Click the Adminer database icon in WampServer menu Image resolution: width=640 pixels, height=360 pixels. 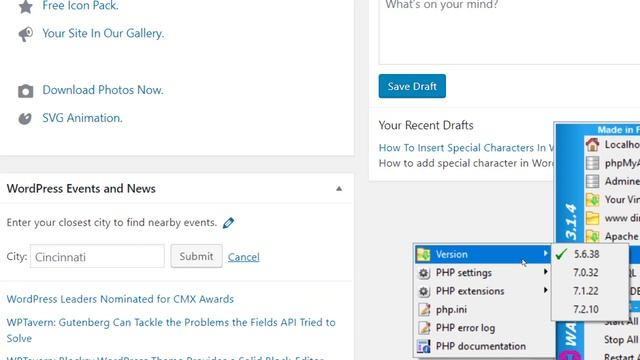(x=592, y=181)
